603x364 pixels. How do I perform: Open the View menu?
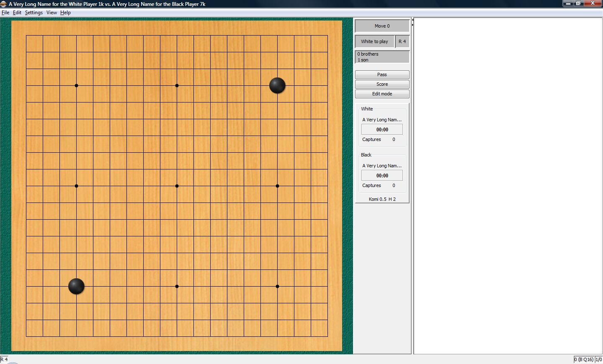[52, 13]
